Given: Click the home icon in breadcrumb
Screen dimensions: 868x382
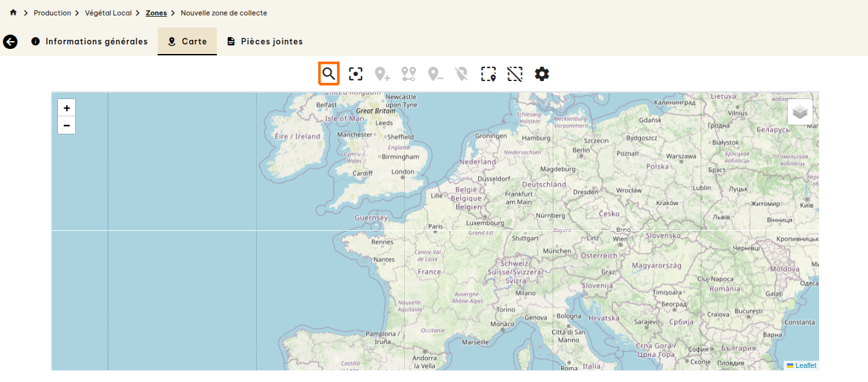Looking at the screenshot, I should coord(13,13).
